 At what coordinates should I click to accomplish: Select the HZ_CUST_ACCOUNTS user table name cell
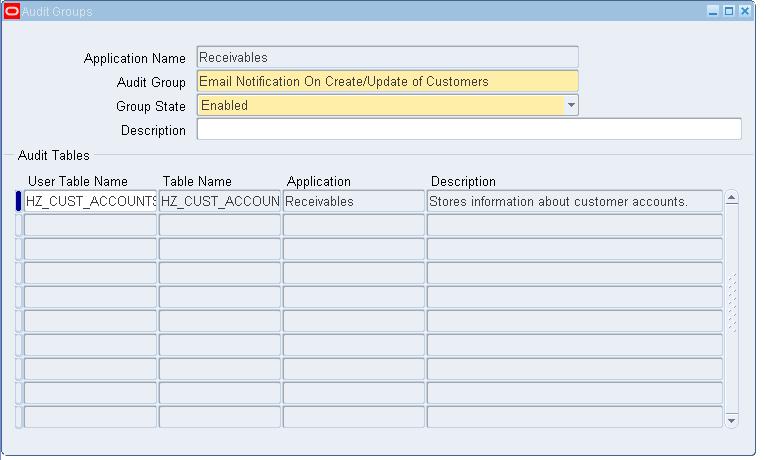(90, 201)
